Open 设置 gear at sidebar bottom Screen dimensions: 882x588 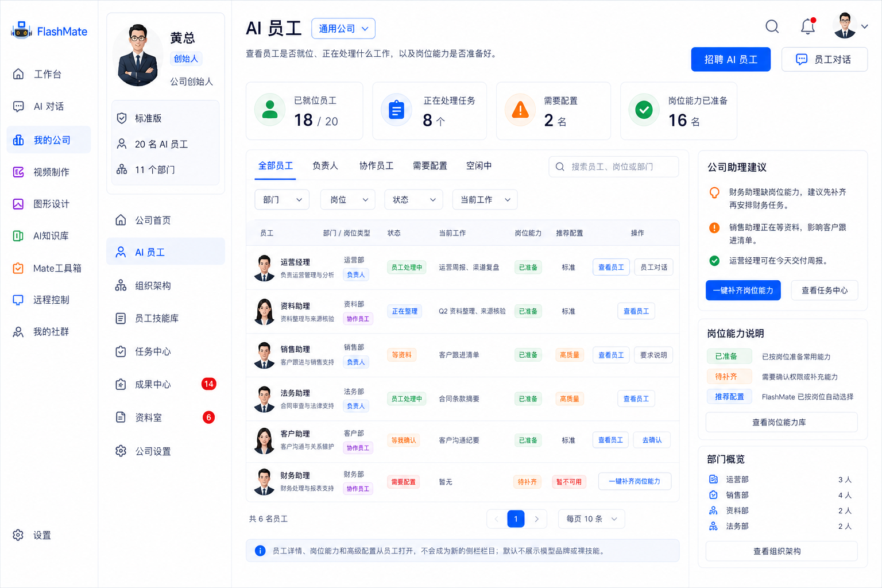(x=18, y=535)
